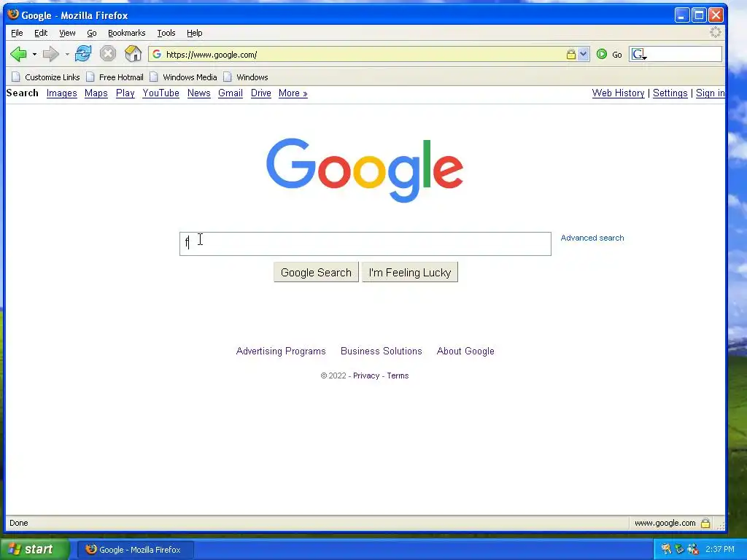Image resolution: width=747 pixels, height=560 pixels.
Task: Open the Images link
Action: 61,93
